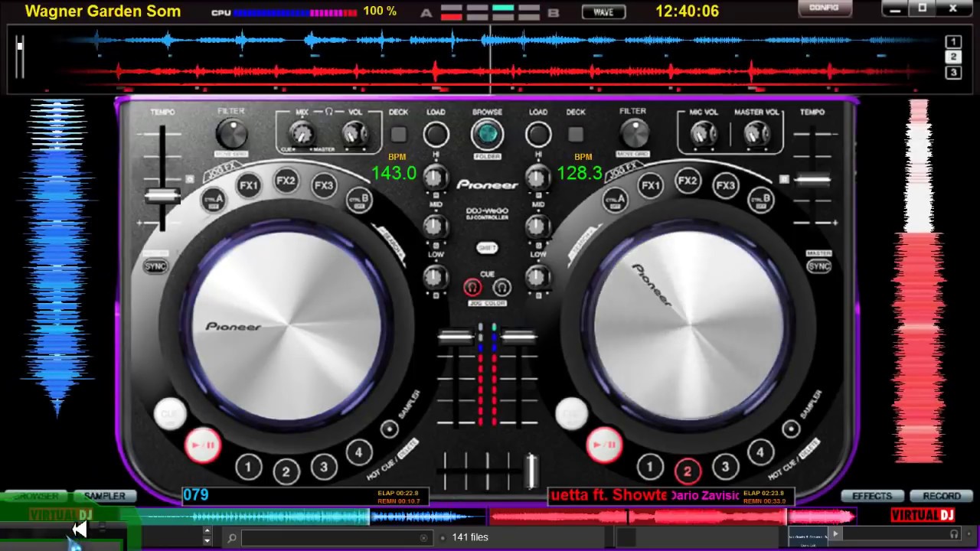Click right channel volume fader

pyautogui.click(x=519, y=336)
